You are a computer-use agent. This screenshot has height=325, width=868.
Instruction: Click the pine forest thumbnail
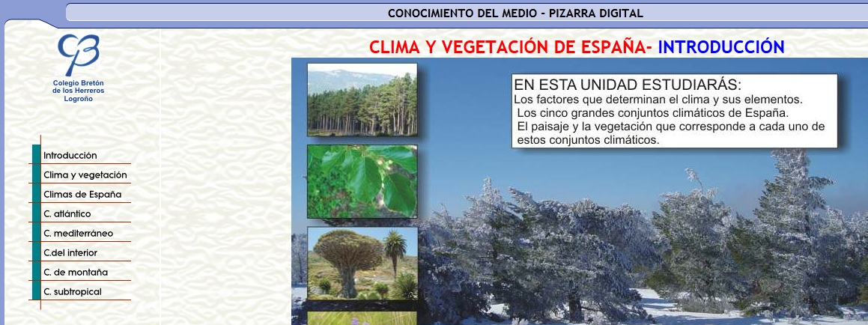point(362,100)
